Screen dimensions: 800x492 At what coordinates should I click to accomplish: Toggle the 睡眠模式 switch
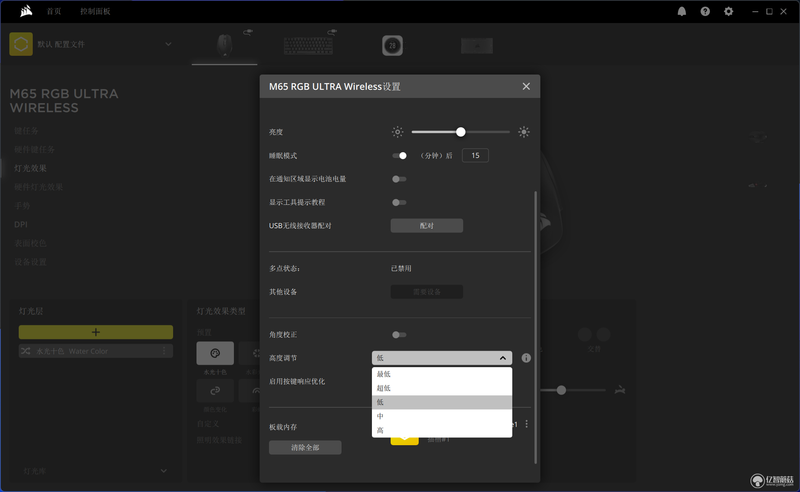[x=399, y=156]
